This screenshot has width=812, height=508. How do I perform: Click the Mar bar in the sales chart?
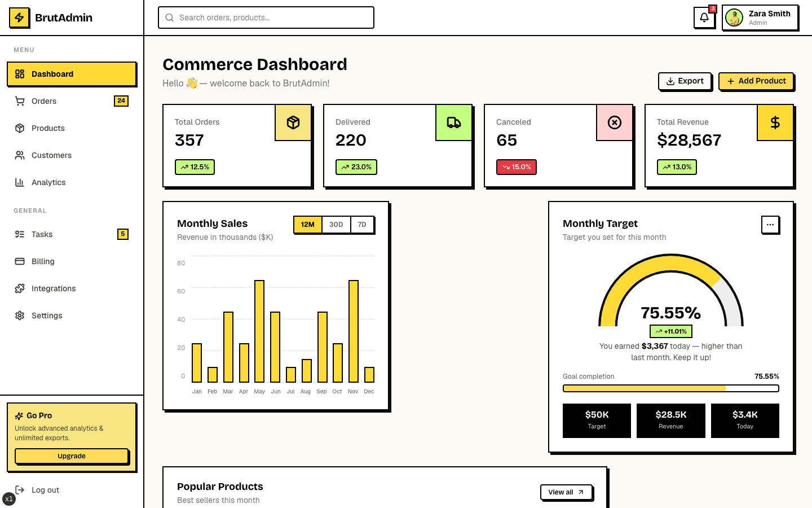pos(228,347)
